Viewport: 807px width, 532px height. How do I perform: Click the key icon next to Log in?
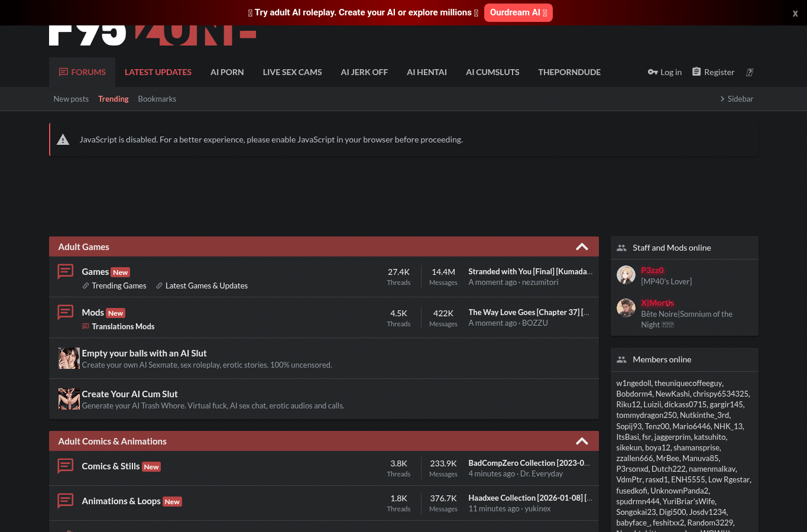(x=653, y=72)
